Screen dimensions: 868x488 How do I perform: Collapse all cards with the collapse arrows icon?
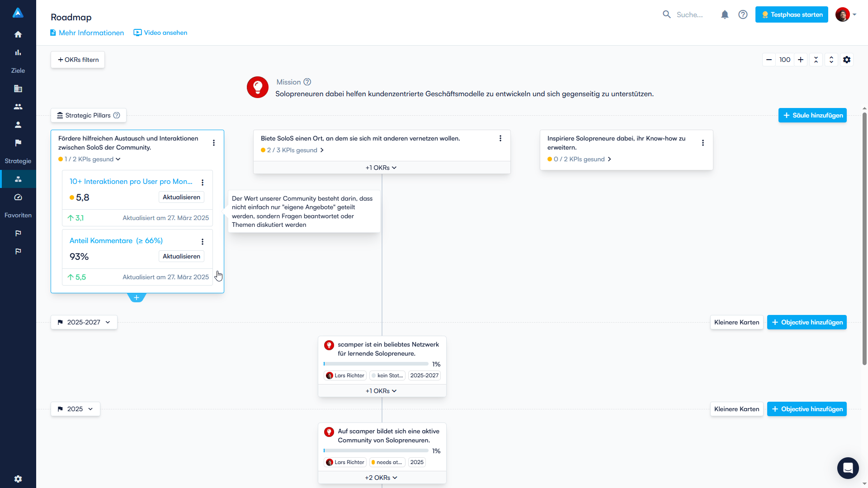pos(816,60)
